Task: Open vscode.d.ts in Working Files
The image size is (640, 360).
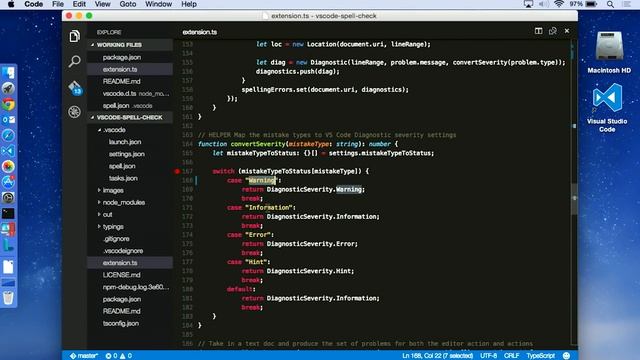Action: [x=130, y=93]
